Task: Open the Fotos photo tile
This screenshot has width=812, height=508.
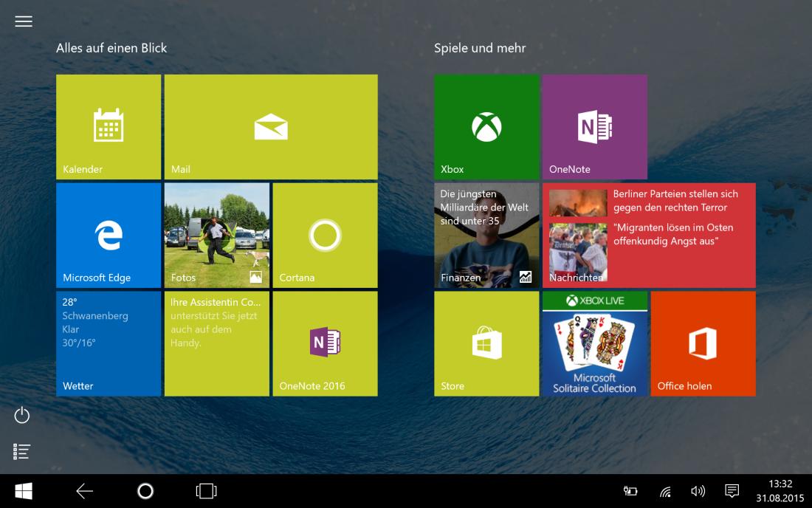Action: tap(216, 235)
